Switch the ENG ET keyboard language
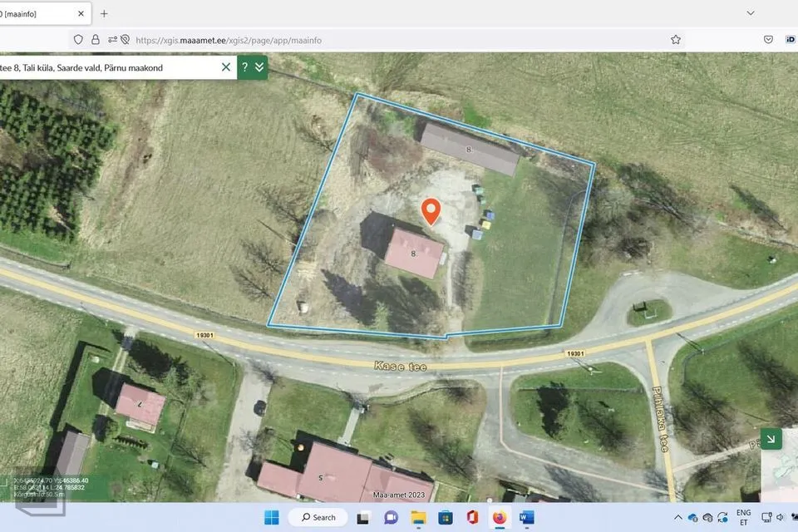This screenshot has width=798, height=532. 743,517
